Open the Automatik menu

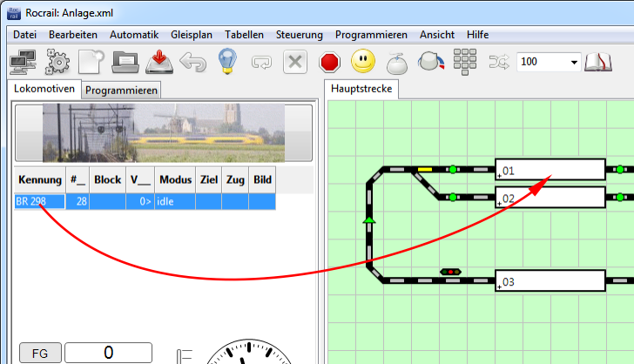[134, 35]
